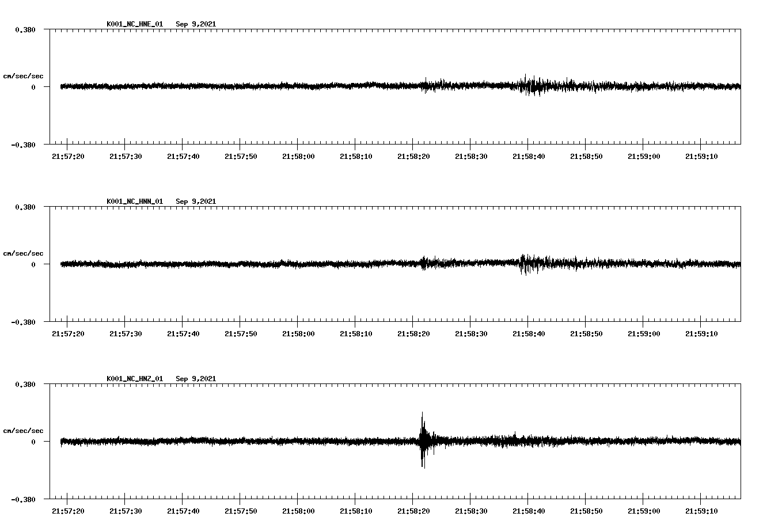Click the cm/sec/sec unit label on HNE plot

pyautogui.click(x=23, y=76)
